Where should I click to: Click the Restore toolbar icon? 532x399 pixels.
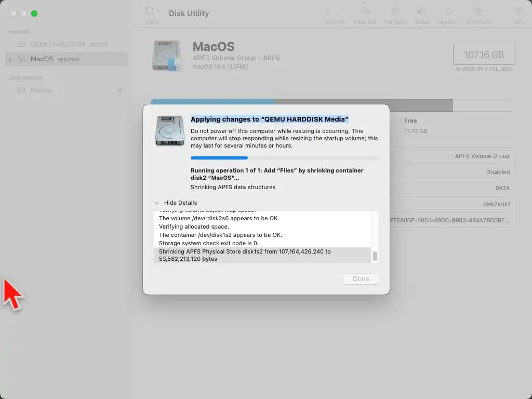(448, 11)
